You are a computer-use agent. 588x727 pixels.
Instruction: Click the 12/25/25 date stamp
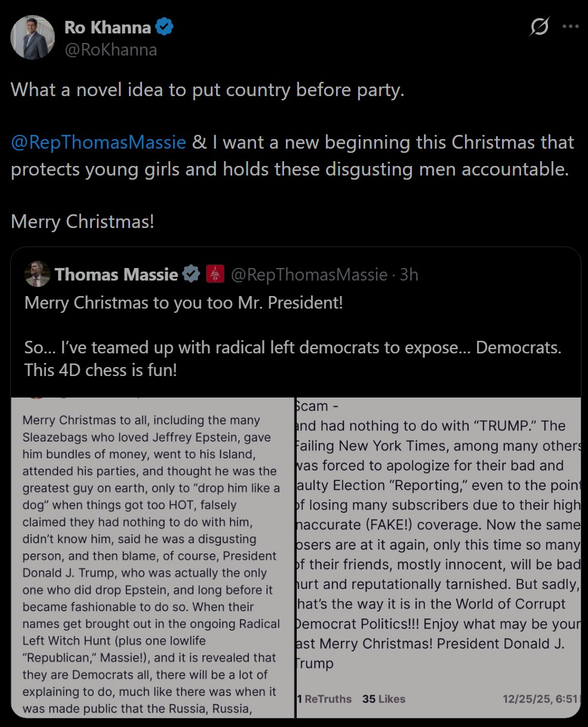pos(540,699)
